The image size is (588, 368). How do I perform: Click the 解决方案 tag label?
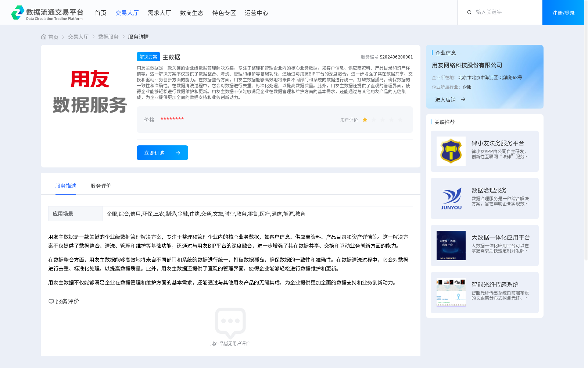(148, 57)
